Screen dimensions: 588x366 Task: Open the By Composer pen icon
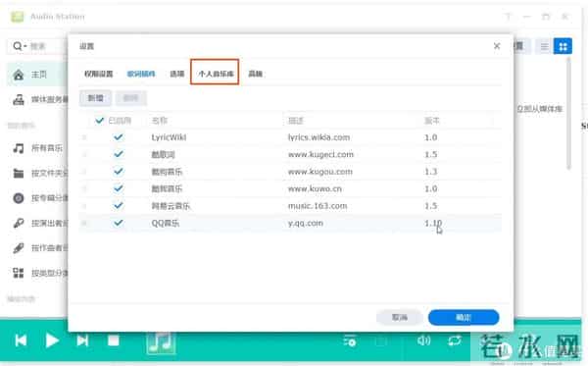(x=19, y=247)
